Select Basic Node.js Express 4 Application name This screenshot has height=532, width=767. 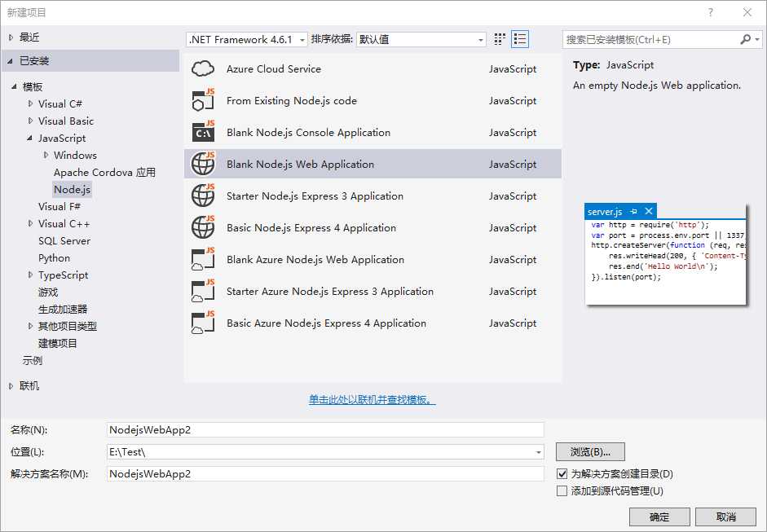click(x=311, y=228)
